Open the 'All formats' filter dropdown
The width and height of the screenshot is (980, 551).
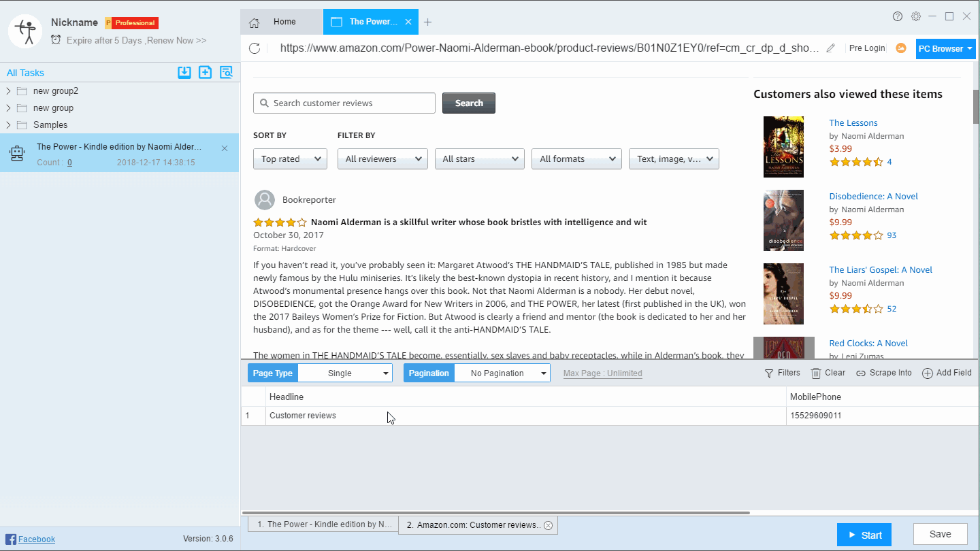[x=576, y=159]
